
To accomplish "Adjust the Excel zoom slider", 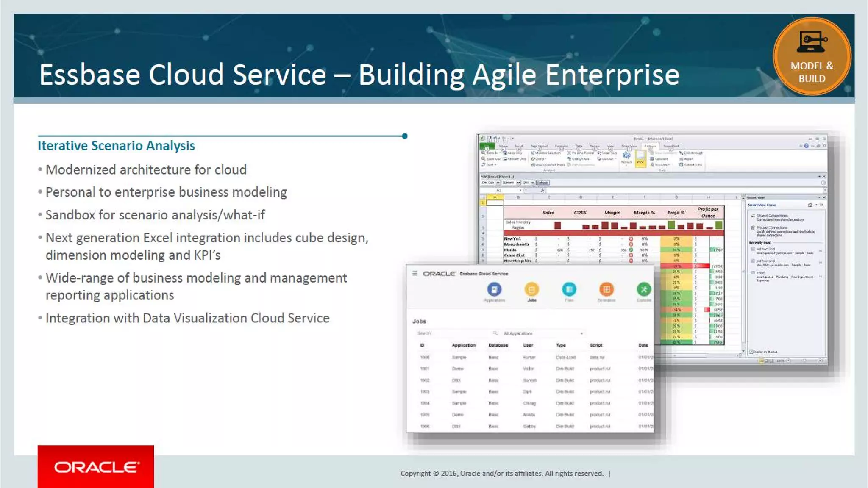I will (804, 361).
